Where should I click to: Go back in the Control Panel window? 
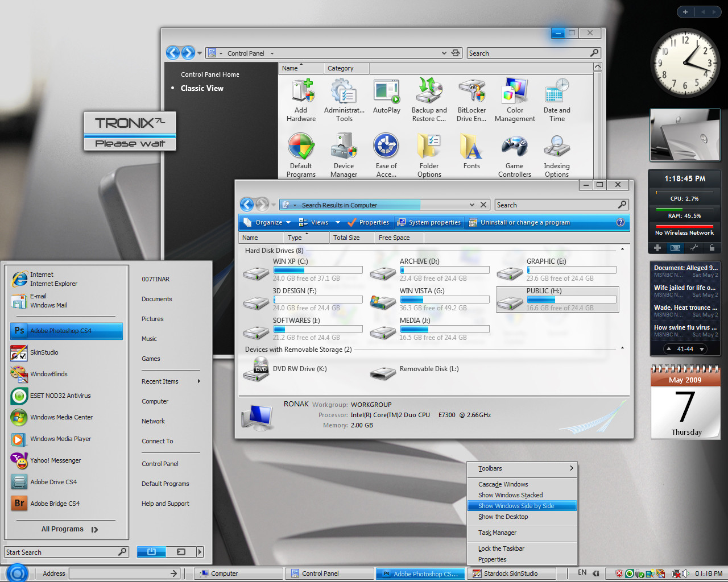pyautogui.click(x=173, y=53)
